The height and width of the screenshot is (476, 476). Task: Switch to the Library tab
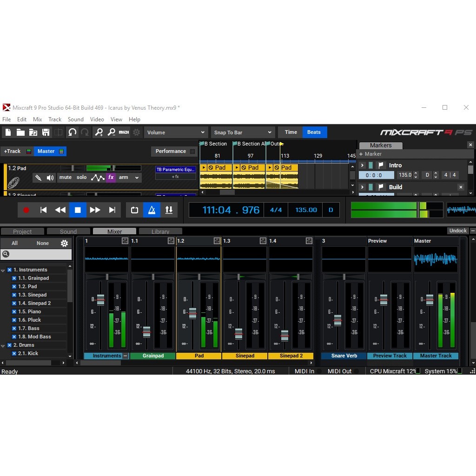point(160,231)
